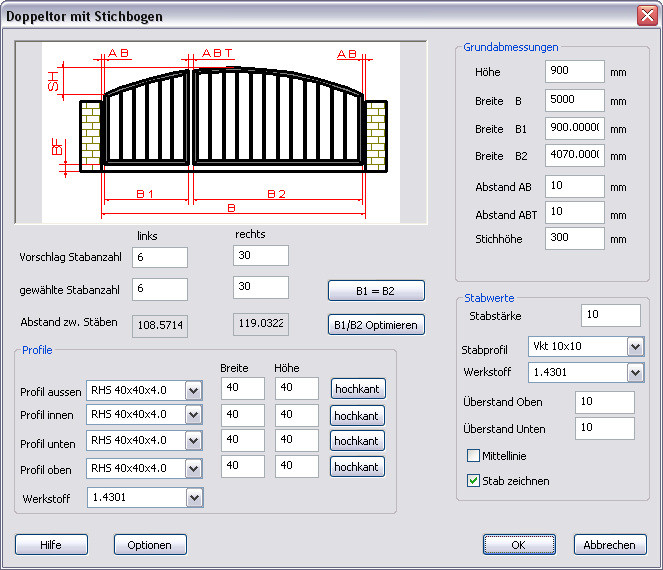Click hochkant for Profil aussen
The width and height of the screenshot is (663, 570).
[357, 389]
